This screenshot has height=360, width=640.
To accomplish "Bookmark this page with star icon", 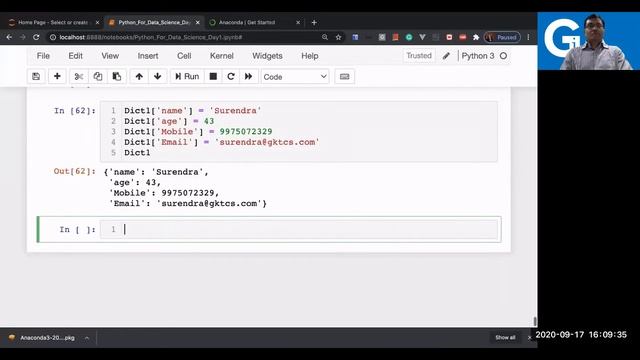I will (x=338, y=37).
